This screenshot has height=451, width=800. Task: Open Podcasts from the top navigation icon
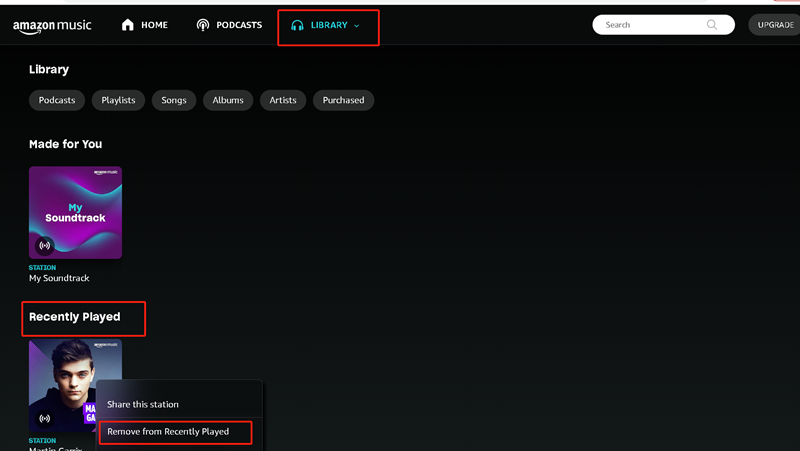tap(203, 25)
